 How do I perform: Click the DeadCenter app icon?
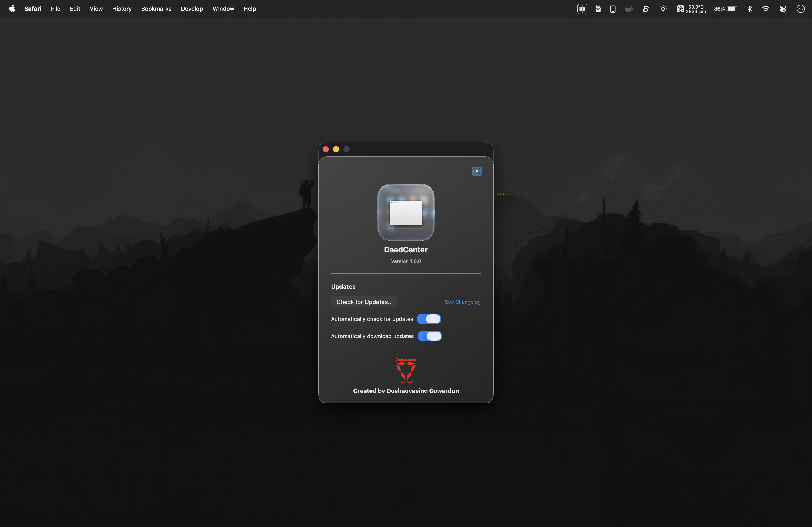pyautogui.click(x=406, y=212)
